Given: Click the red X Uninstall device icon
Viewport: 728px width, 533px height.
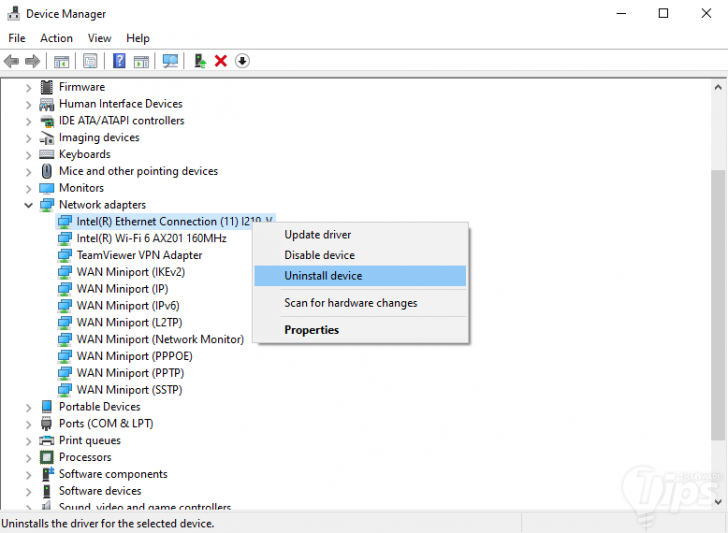Looking at the screenshot, I should (221, 61).
